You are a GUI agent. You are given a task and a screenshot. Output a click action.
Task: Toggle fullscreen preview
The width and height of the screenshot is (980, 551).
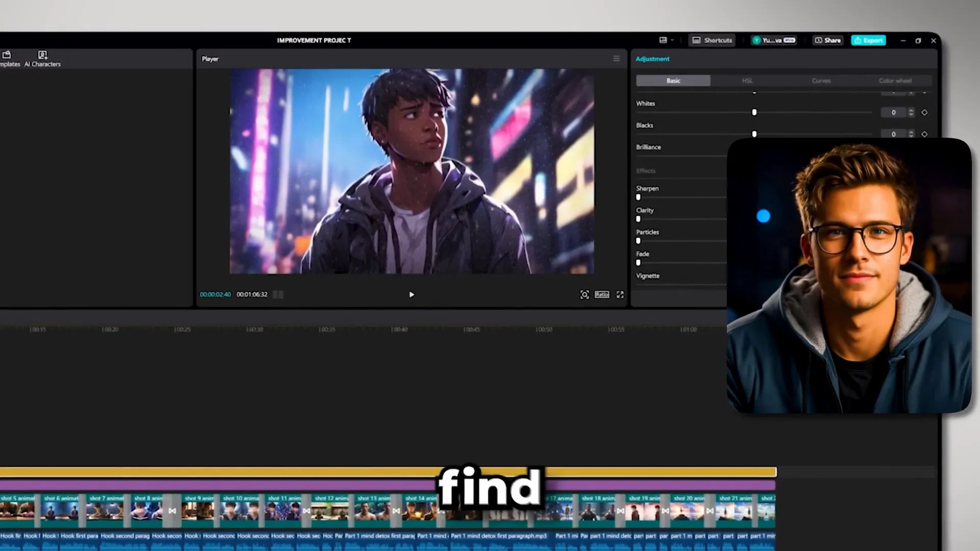tap(620, 294)
